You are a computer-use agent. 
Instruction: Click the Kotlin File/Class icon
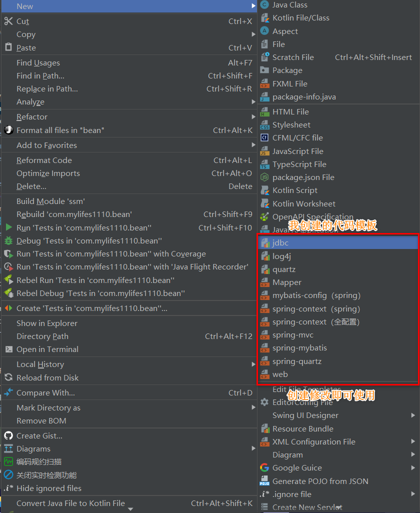264,18
